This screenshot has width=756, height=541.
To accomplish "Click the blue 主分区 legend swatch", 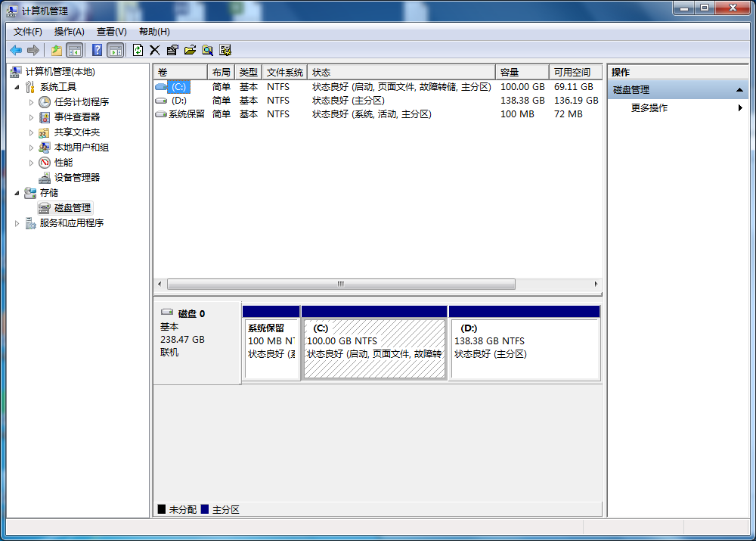I will pos(205,509).
